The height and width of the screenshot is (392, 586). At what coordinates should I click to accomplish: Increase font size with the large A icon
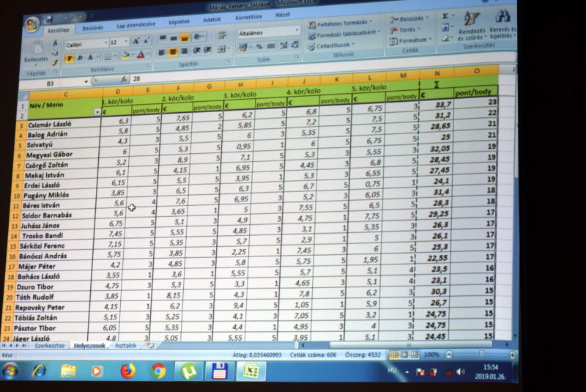click(136, 41)
